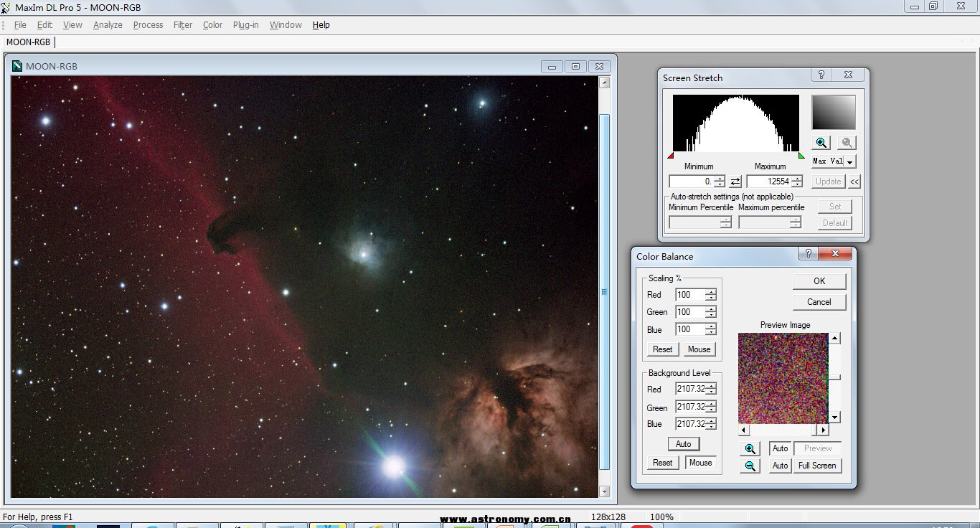Toggle Mouse button under Scaling %
This screenshot has width=980, height=528.
click(699, 349)
